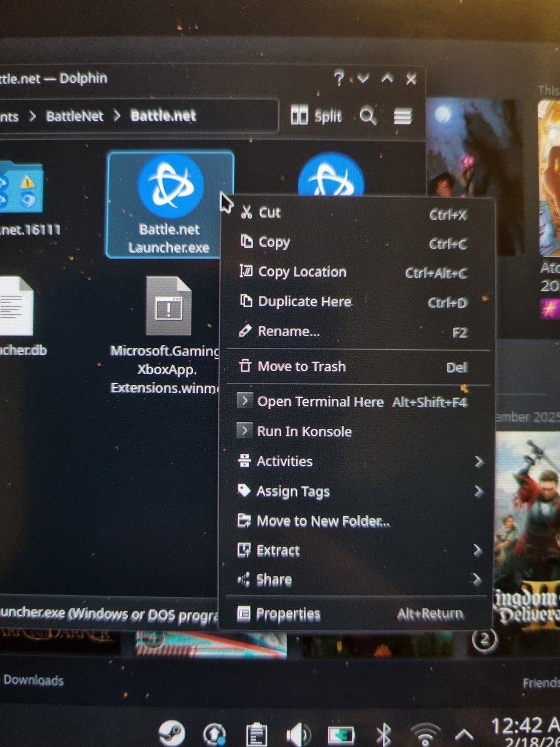Choose Duplicate Here in context menu
560x747 pixels.
(x=357, y=302)
